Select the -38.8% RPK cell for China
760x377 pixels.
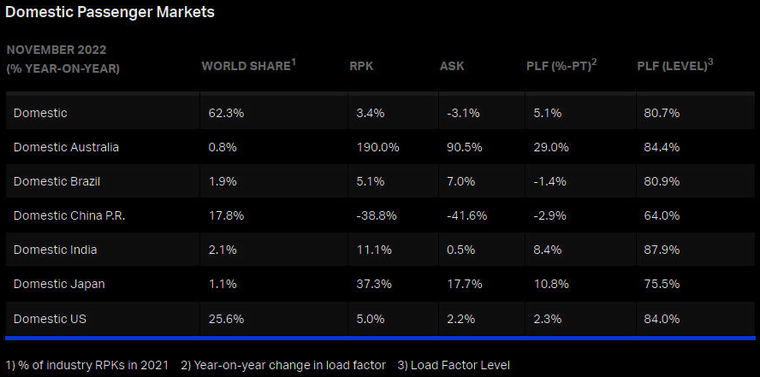click(x=377, y=216)
